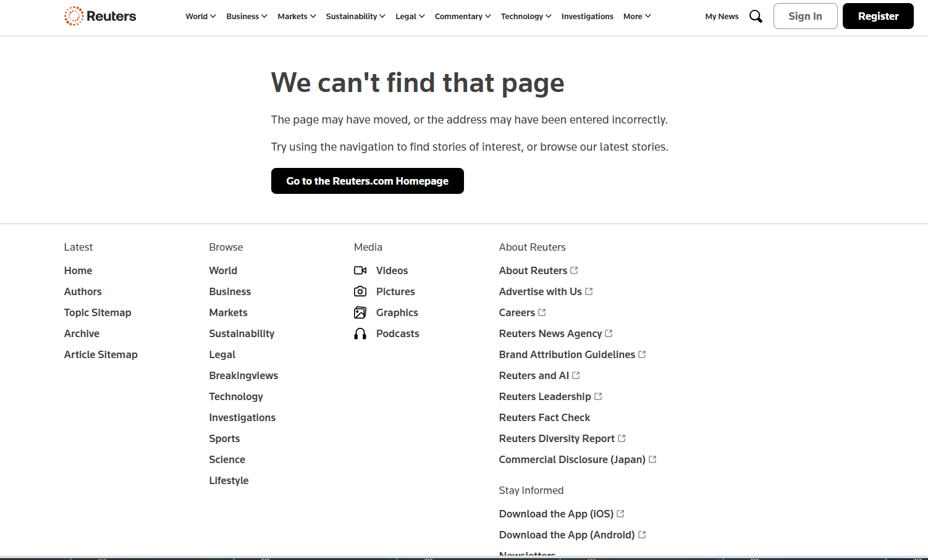This screenshot has height=560, width=928.
Task: Click the Videos camera icon
Action: [x=360, y=270]
